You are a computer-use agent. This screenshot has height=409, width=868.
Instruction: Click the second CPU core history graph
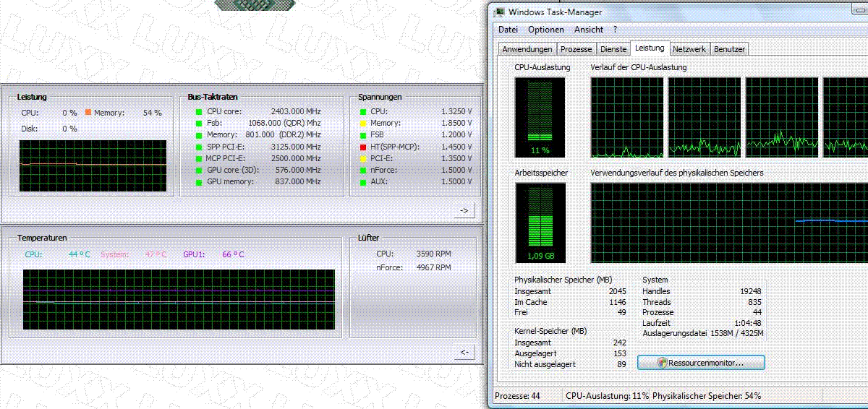coord(705,118)
